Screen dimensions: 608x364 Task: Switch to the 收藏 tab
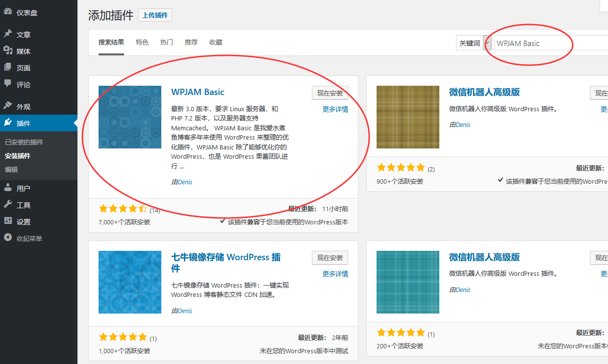216,43
